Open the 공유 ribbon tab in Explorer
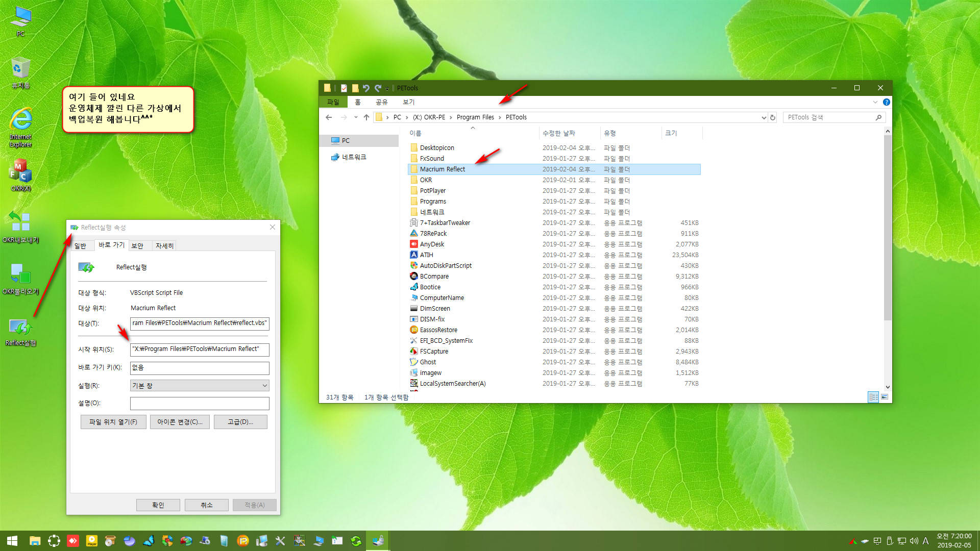Image resolution: width=980 pixels, height=551 pixels. [x=381, y=102]
